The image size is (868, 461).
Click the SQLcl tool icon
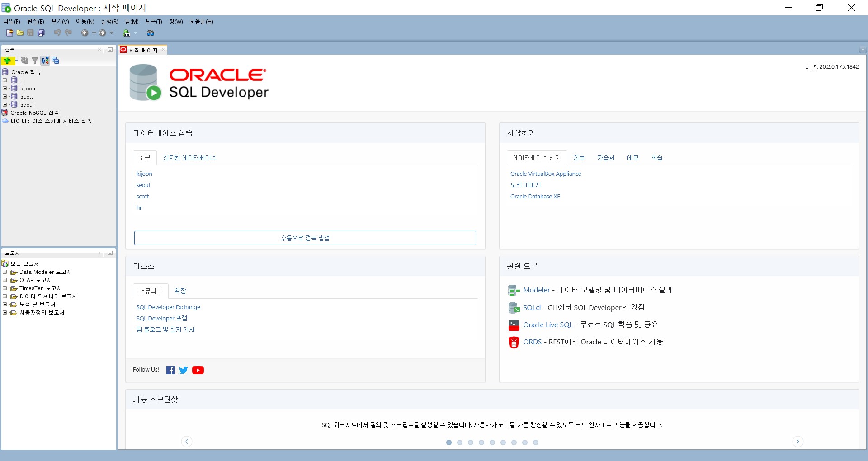coord(514,308)
